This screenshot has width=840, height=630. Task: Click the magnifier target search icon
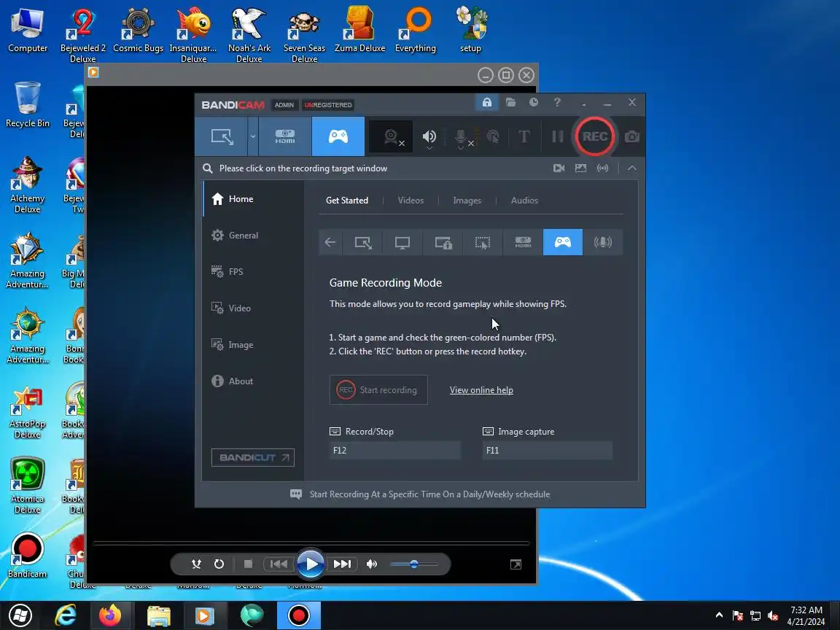[x=207, y=168]
